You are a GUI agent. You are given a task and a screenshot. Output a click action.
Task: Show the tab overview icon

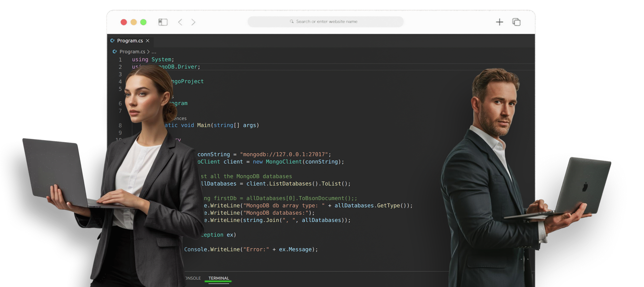516,22
